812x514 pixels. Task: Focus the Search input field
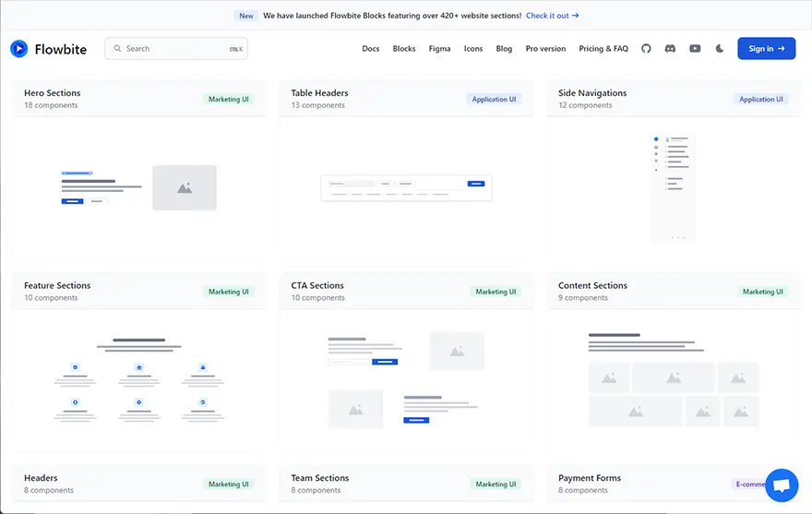pos(176,49)
